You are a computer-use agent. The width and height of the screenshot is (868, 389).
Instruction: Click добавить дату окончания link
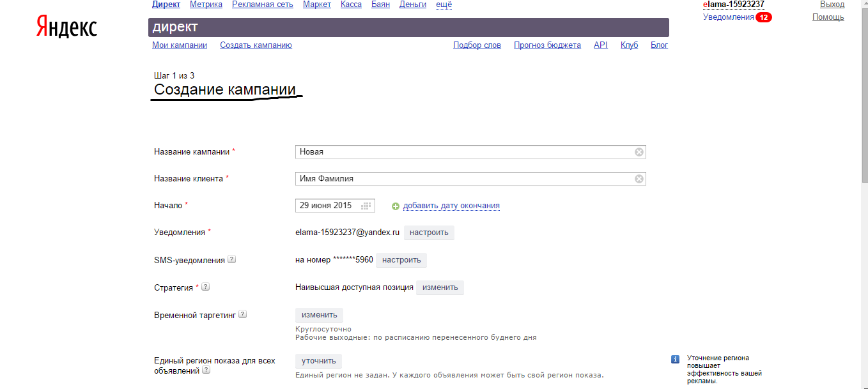click(x=451, y=206)
